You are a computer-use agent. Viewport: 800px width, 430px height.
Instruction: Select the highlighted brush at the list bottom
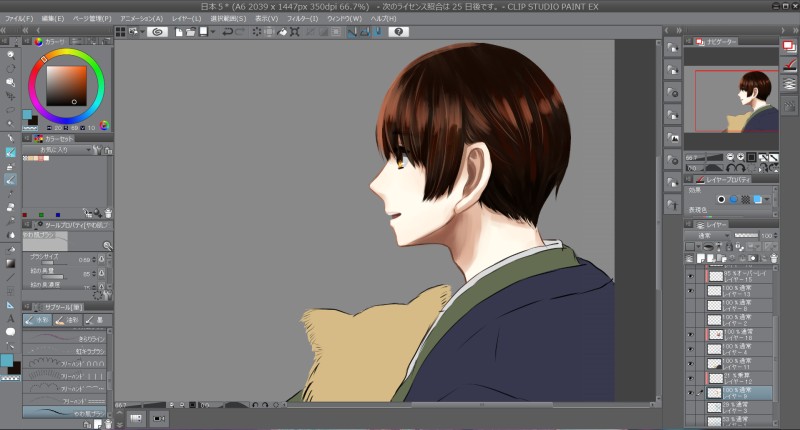[x=65, y=412]
